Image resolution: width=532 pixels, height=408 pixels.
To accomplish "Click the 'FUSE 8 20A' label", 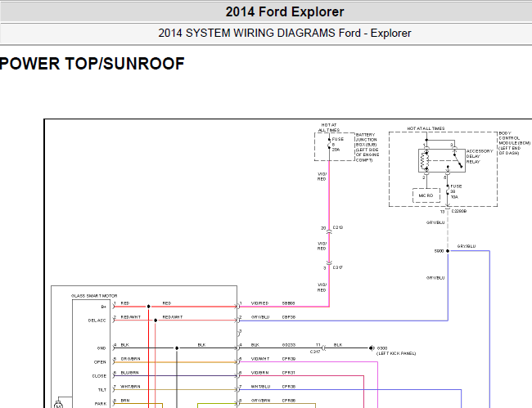I will [337, 145].
